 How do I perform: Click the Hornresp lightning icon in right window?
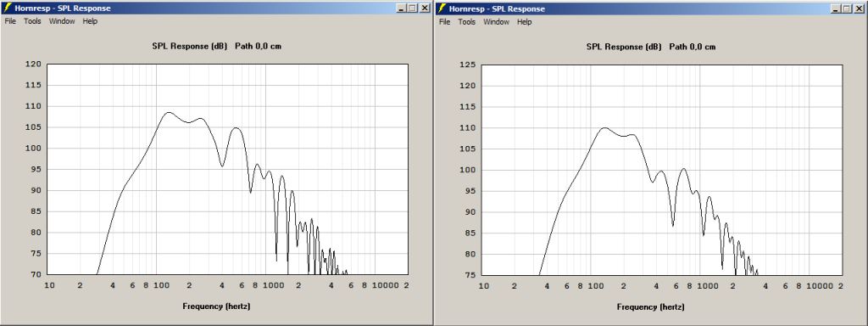coord(442,8)
